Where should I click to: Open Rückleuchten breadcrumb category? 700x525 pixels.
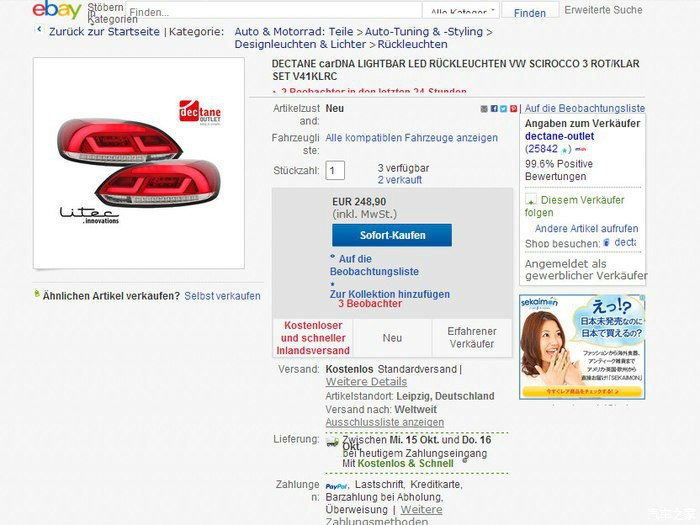click(x=413, y=45)
